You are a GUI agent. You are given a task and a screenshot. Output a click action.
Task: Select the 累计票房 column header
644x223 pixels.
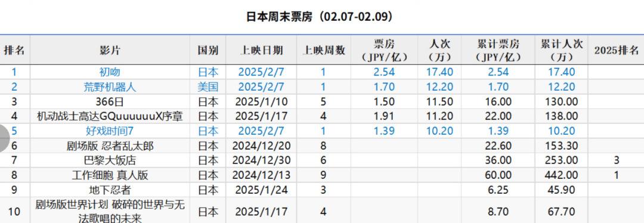tap(499, 51)
